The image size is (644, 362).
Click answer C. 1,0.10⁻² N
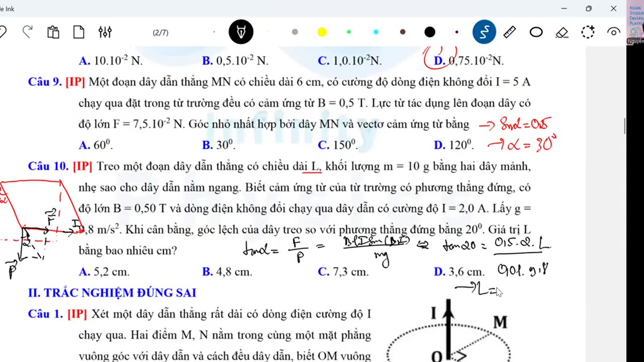[350, 60]
